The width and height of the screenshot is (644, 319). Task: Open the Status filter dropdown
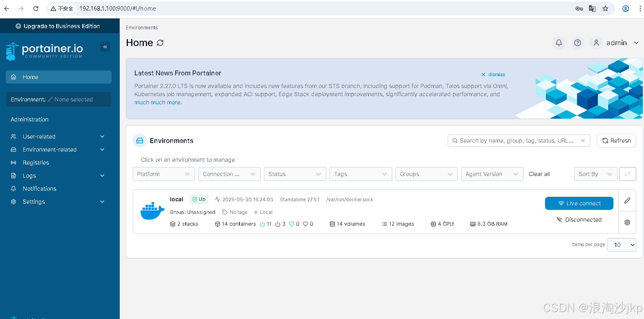point(295,174)
